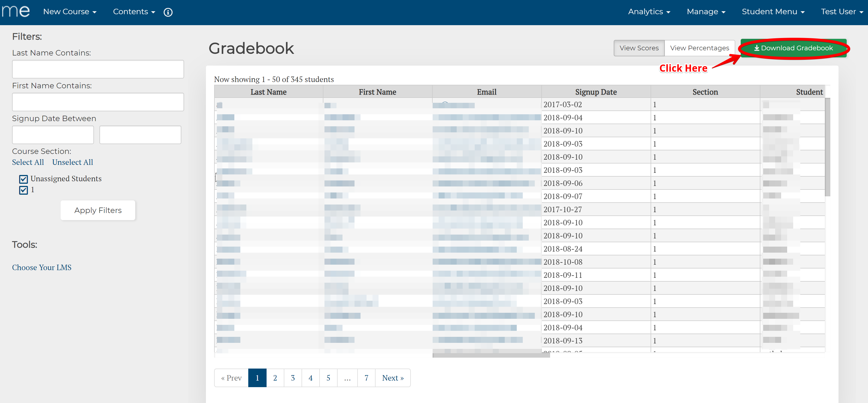The height and width of the screenshot is (403, 868).
Task: Click the Choose Your LMS link
Action: [x=42, y=267]
